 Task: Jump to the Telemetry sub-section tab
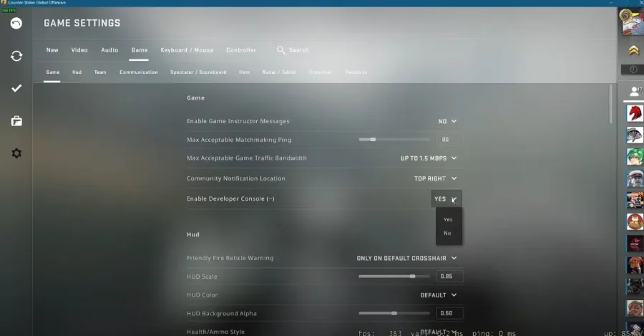coord(356,72)
